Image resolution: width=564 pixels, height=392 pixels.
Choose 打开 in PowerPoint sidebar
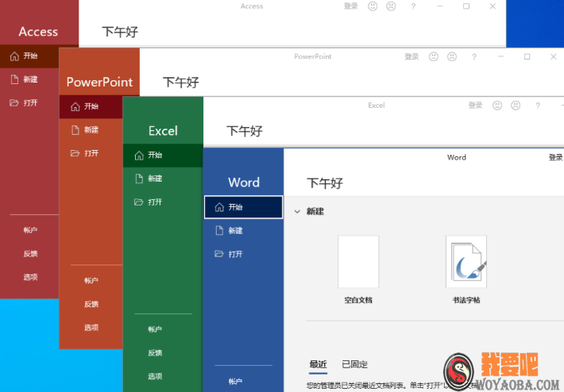pos(91,153)
